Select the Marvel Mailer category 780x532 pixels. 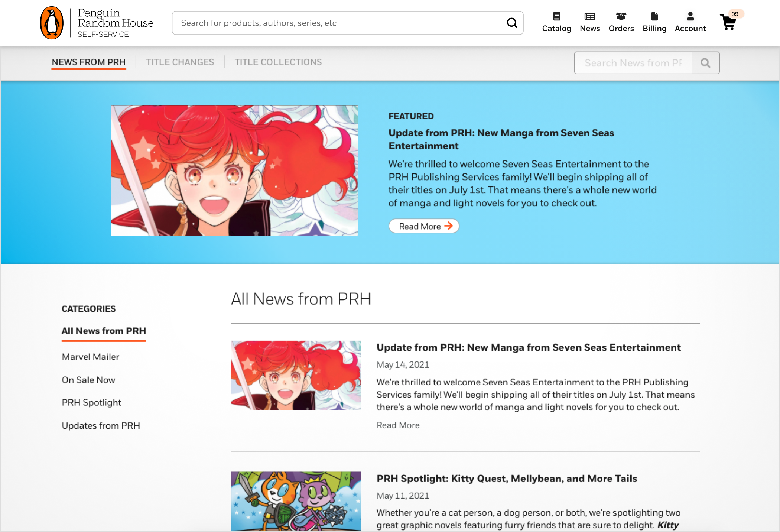tap(90, 357)
